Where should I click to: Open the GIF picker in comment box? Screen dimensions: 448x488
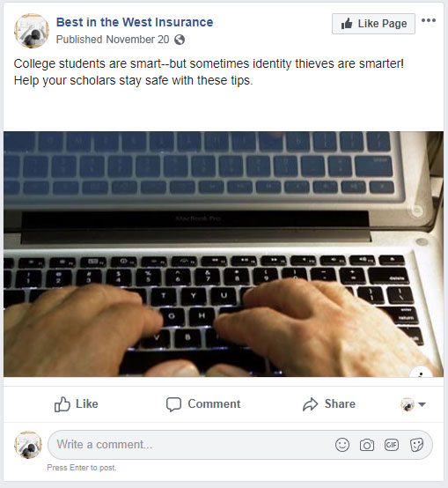tap(392, 445)
